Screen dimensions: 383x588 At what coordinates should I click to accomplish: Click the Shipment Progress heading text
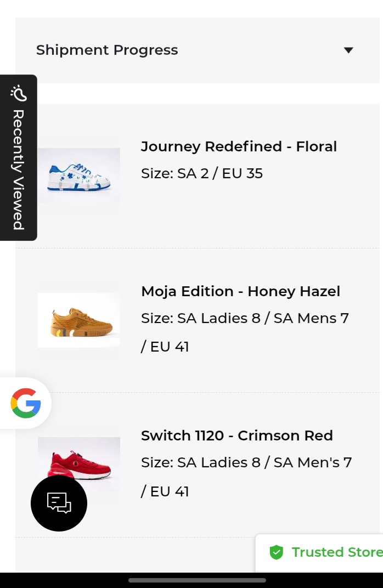[107, 50]
